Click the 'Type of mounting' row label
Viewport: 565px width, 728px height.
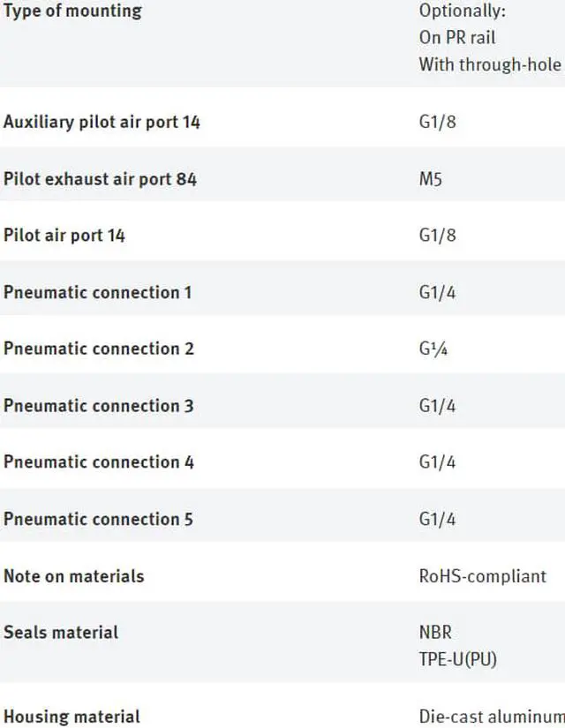click(x=72, y=11)
